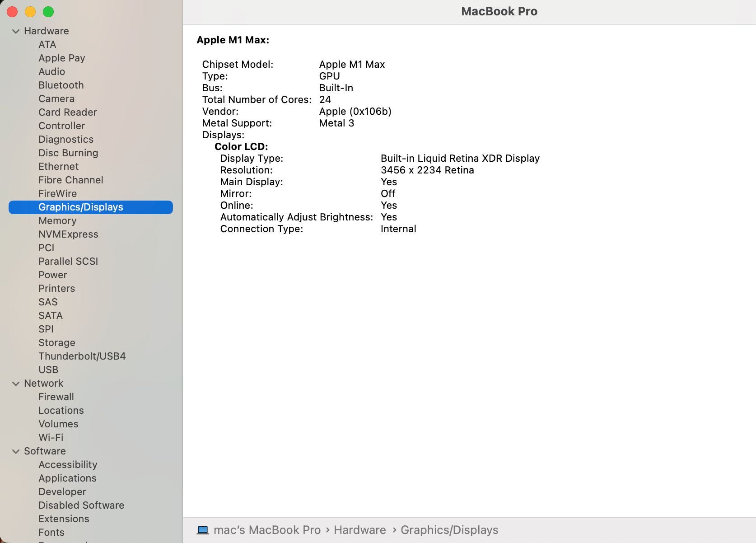The height and width of the screenshot is (543, 756).
Task: Click mac's MacBook Pro in path bar
Action: click(x=267, y=530)
